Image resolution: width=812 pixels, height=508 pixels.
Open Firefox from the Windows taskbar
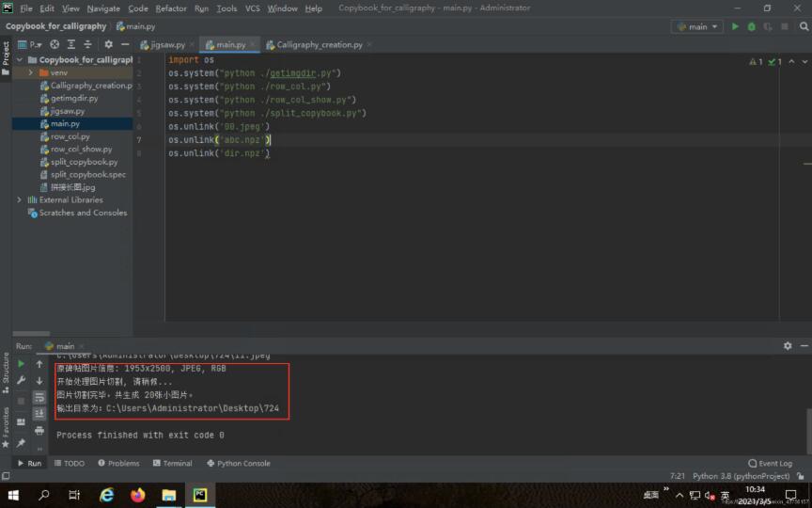(138, 495)
